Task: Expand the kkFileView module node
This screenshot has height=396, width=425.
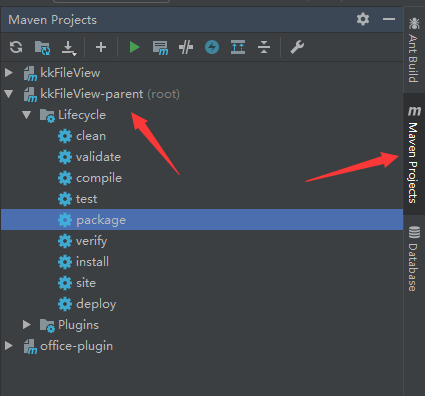Action: [9, 72]
